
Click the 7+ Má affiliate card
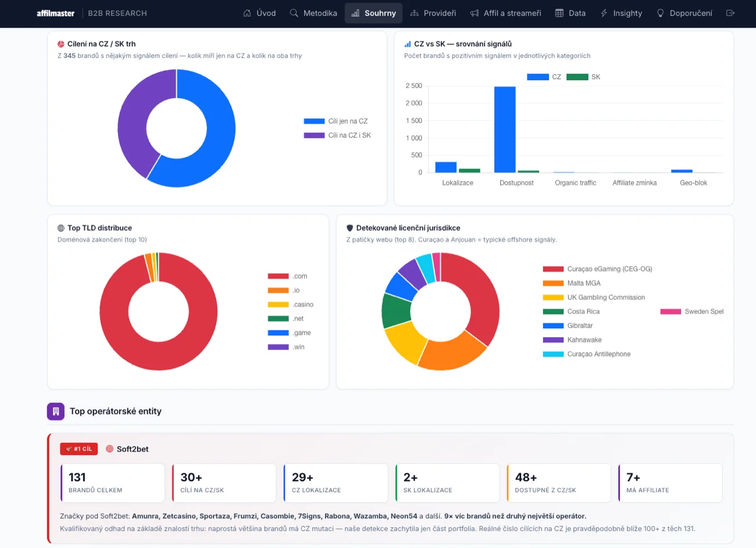coord(670,483)
